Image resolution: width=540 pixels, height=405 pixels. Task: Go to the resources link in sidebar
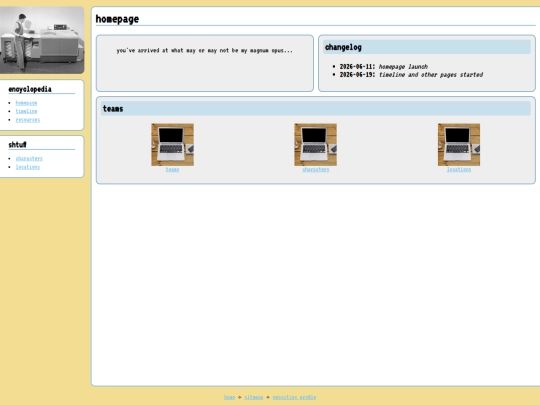28,120
